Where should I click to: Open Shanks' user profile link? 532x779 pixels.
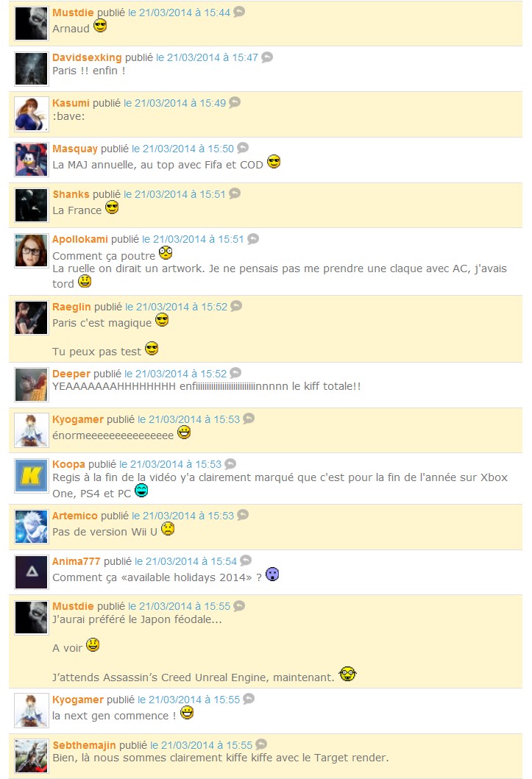(x=71, y=194)
